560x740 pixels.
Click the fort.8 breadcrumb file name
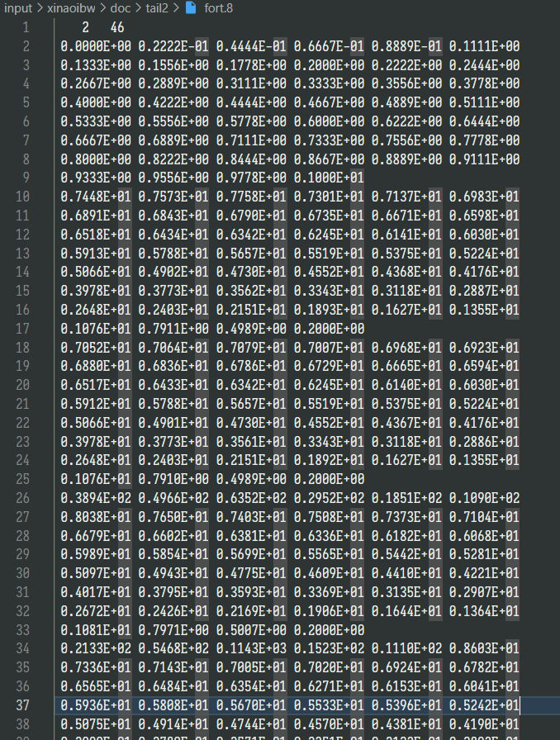point(218,8)
